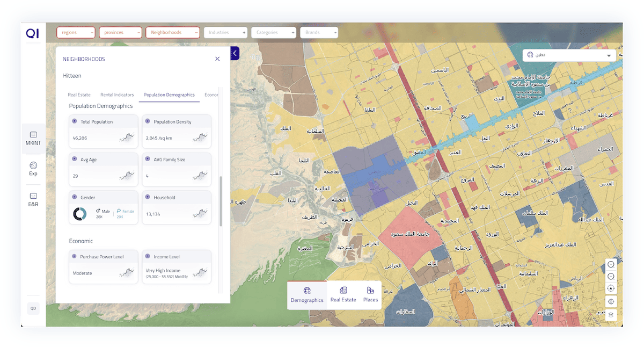Switch to the Rental Indicators tab
This screenshot has width=644, height=347.
pyautogui.click(x=117, y=95)
